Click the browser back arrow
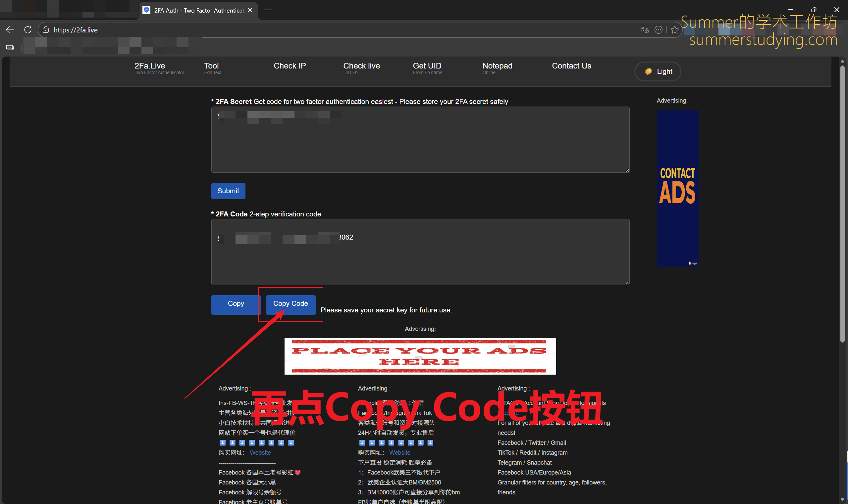Screen dimensions: 848x504 (10, 30)
